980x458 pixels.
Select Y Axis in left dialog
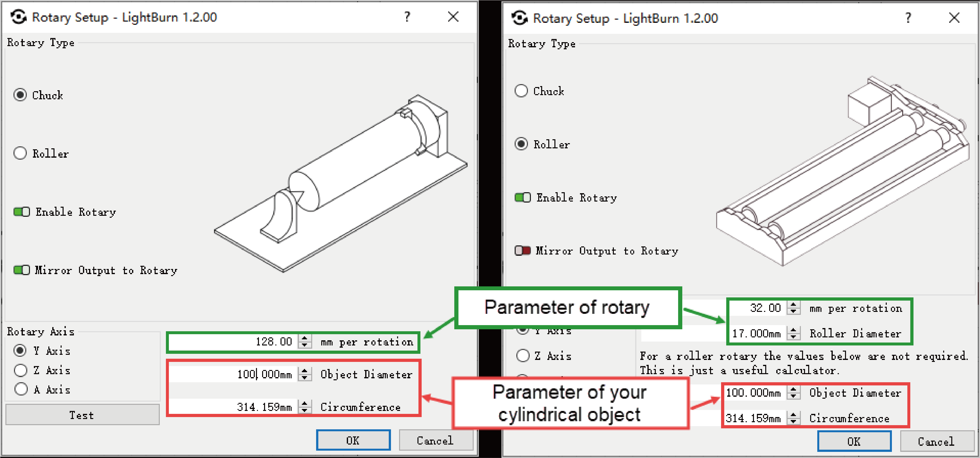click(42, 350)
